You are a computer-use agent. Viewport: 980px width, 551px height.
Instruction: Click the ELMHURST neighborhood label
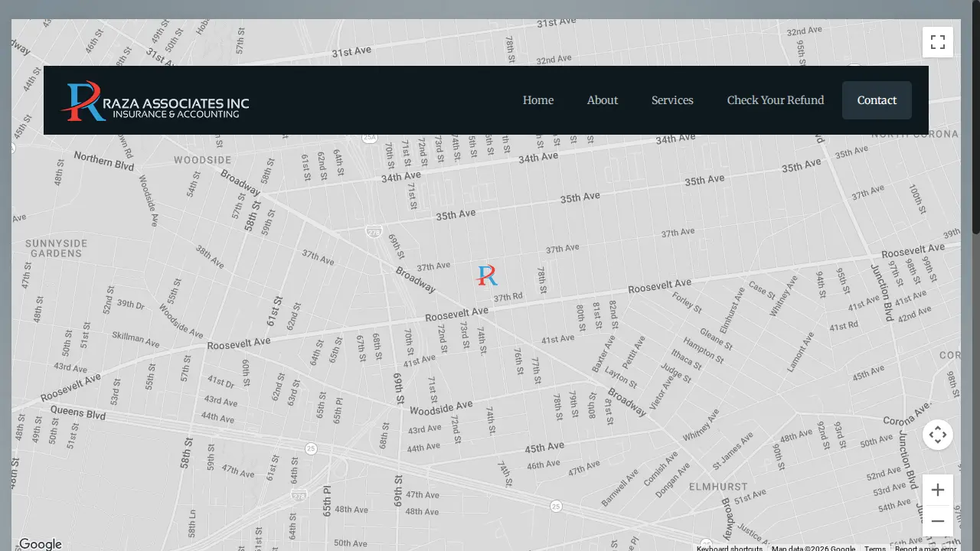point(718,487)
